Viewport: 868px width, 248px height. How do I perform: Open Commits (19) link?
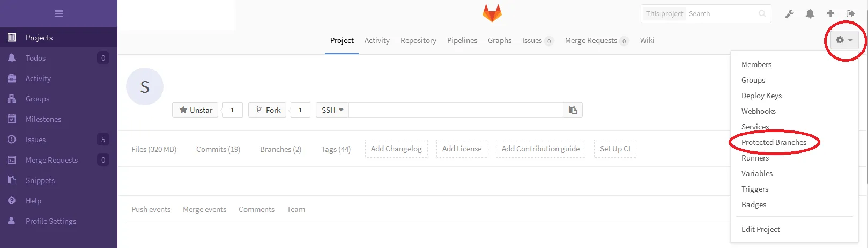218,149
